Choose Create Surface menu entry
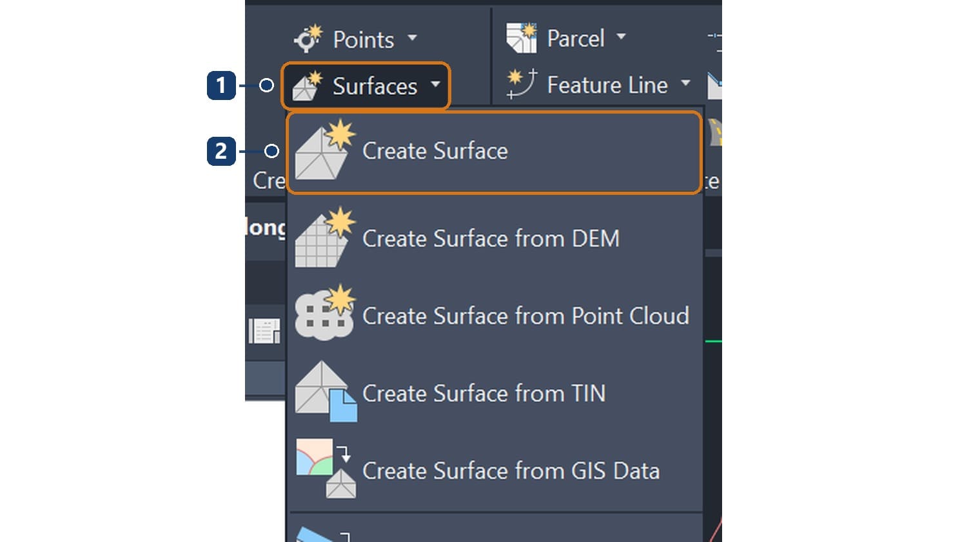This screenshot has width=980, height=542. [494, 152]
